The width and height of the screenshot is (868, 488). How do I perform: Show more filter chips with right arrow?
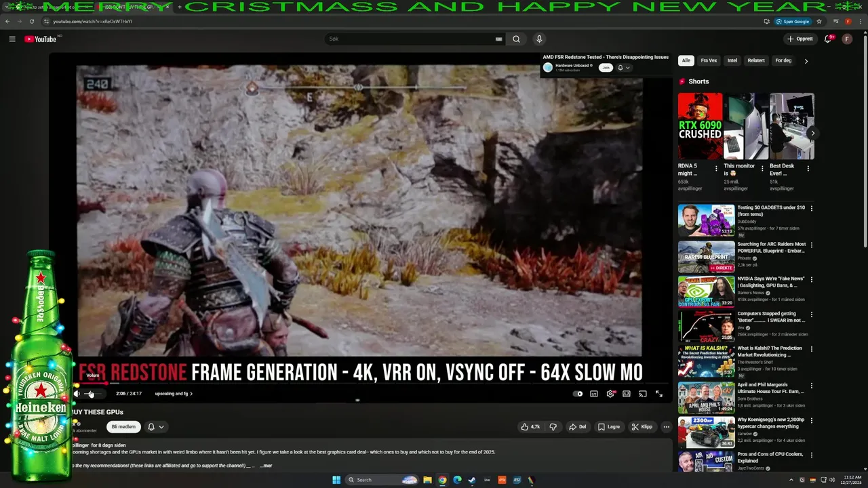point(806,60)
